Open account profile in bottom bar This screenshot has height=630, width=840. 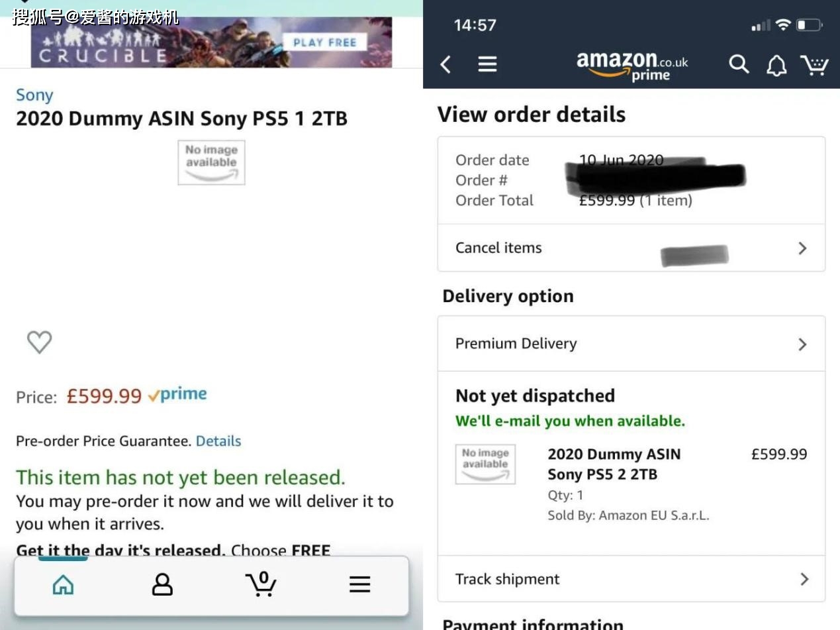coord(162,584)
